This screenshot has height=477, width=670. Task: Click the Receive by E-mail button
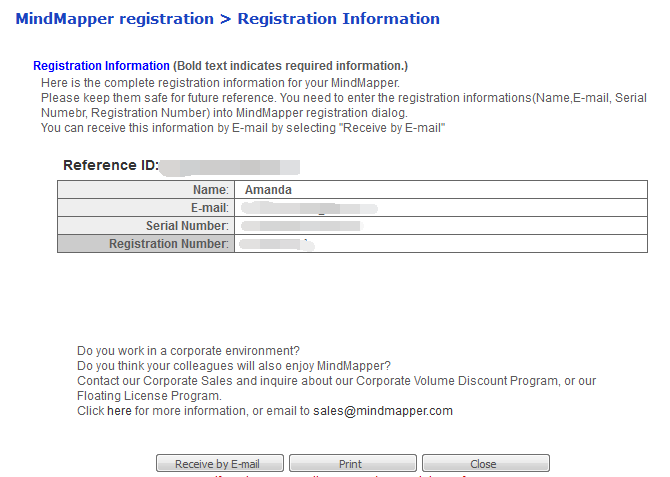tap(219, 464)
